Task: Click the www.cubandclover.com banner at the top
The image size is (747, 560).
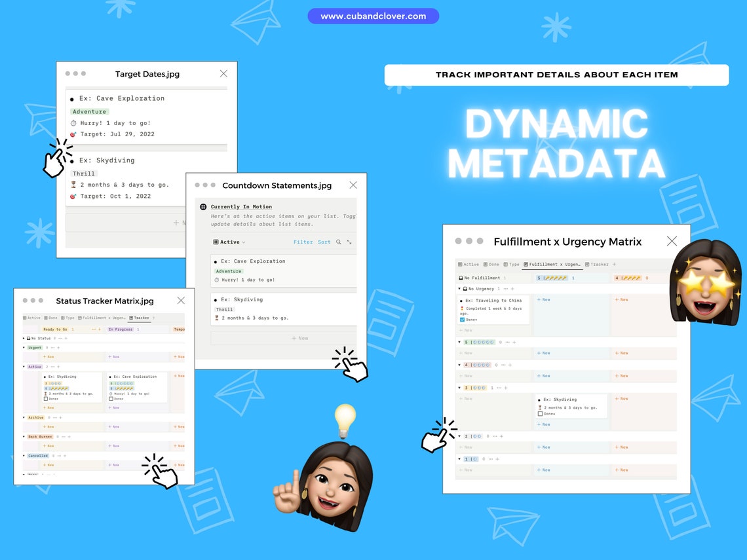Action: pos(373,16)
